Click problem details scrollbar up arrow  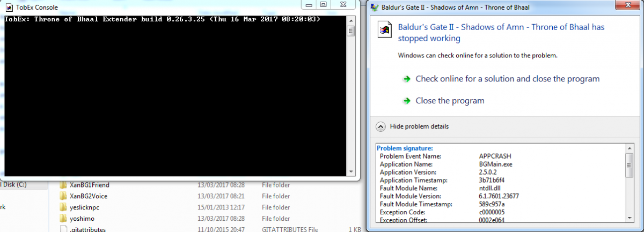tap(630, 148)
